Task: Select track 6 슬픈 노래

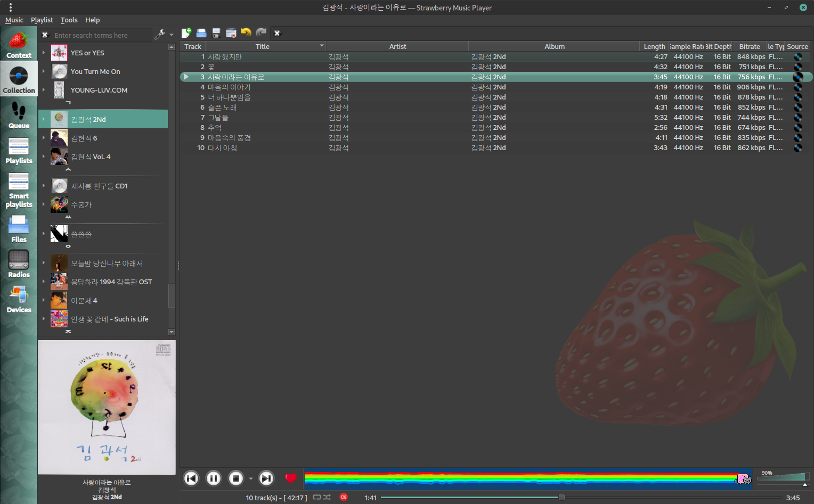Action: (x=496, y=107)
